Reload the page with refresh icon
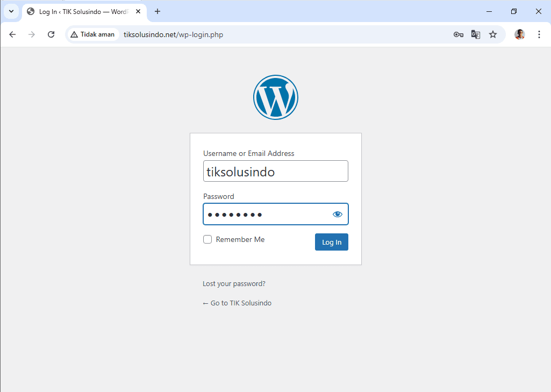Image resolution: width=551 pixels, height=392 pixels. pyautogui.click(x=51, y=34)
